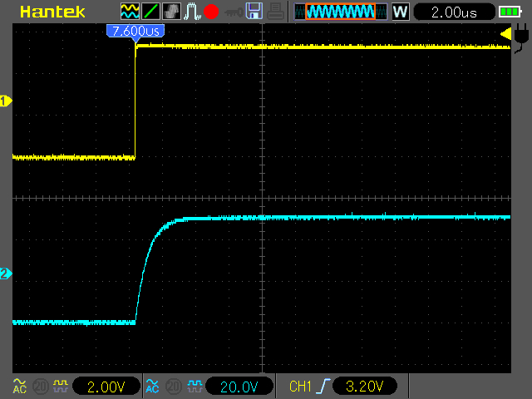The height and width of the screenshot is (399, 532).
Task: Click the waveform memory overview bar
Action: point(341,12)
